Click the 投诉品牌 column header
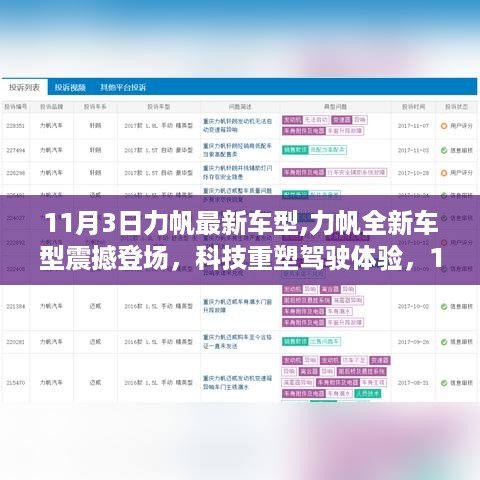Image resolution: width=480 pixels, height=480 pixels. click(x=51, y=107)
